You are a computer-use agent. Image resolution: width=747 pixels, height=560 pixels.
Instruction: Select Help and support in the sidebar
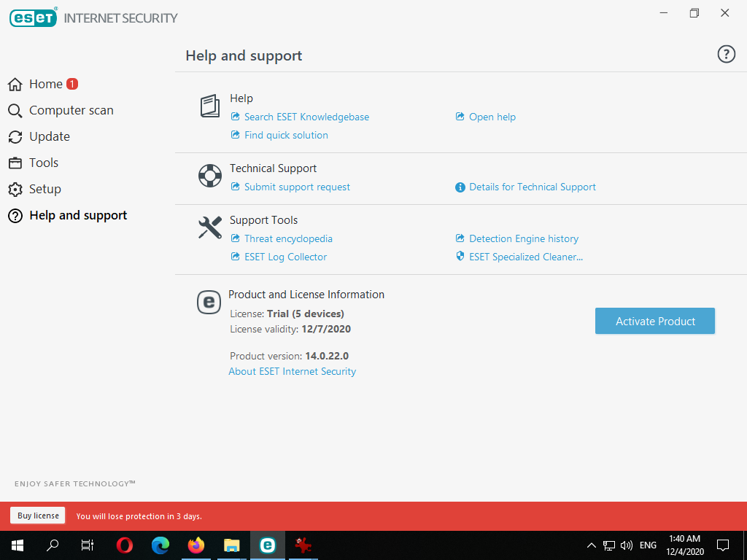[x=67, y=215]
